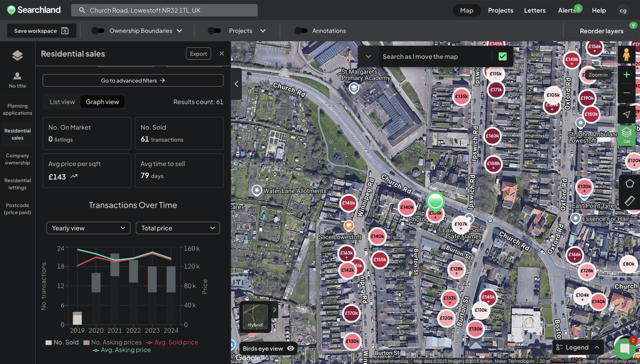Open the layers stack icon in sidebar
Image resolution: width=640 pixels, height=364 pixels.
point(17,55)
